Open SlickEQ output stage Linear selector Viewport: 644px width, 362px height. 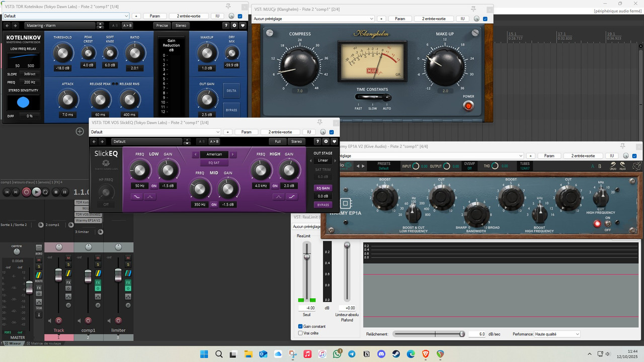(323, 160)
